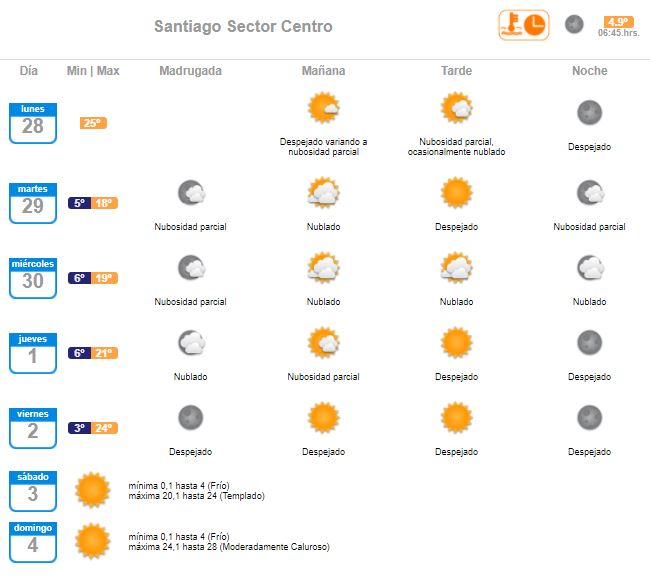The width and height of the screenshot is (650, 577).
Task: Click the sábado 3 calendar icon
Action: (33, 491)
